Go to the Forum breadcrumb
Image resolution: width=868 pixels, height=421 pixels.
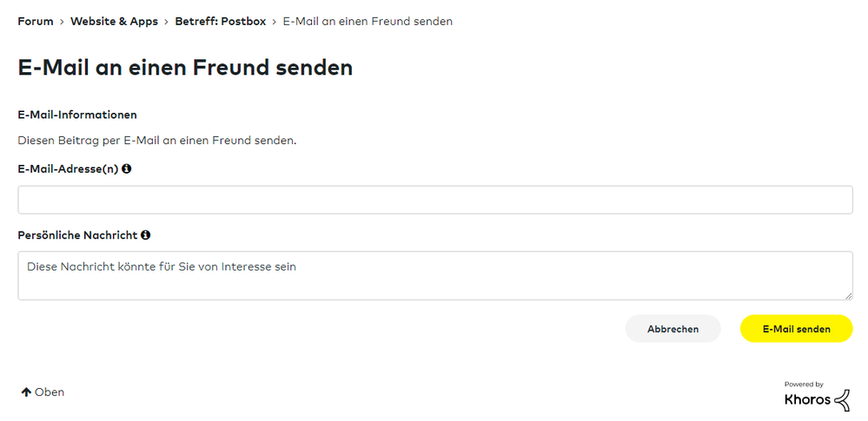coord(36,22)
